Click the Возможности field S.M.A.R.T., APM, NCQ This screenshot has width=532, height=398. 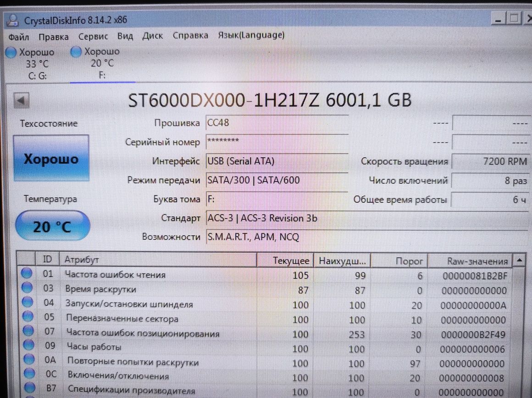click(x=367, y=237)
